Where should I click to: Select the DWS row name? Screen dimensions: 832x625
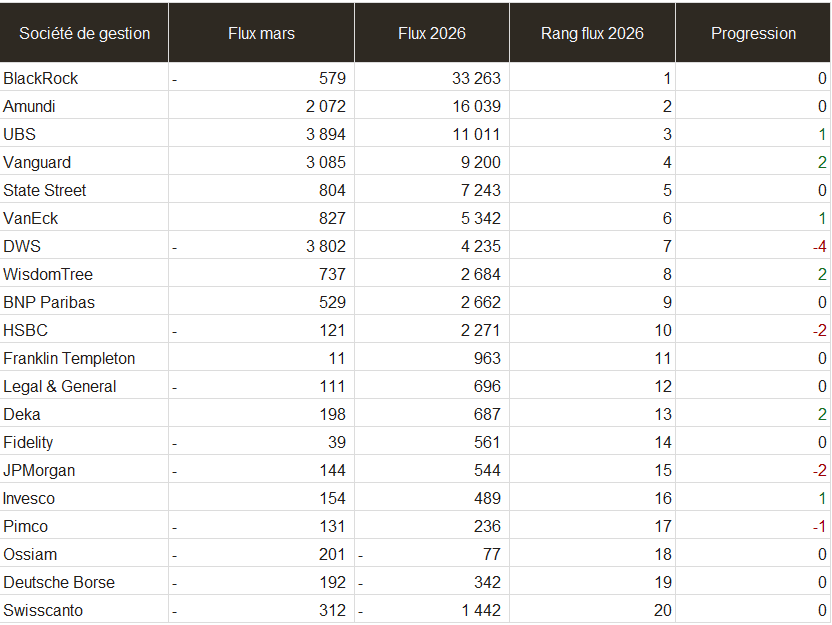pyautogui.click(x=22, y=247)
